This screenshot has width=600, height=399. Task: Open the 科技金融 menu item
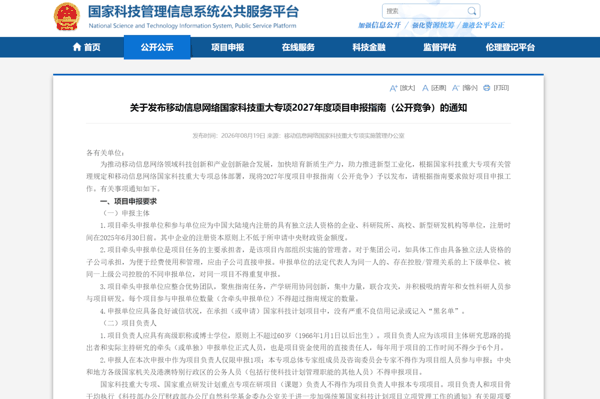click(369, 47)
